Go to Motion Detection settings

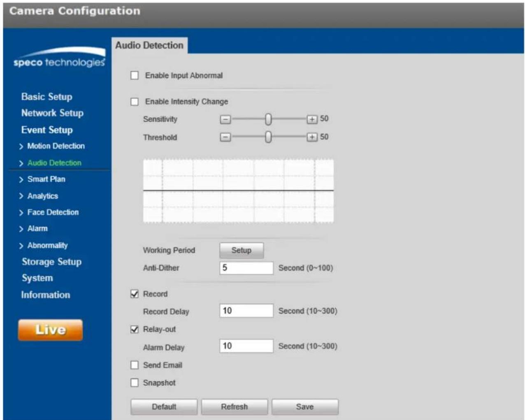(x=56, y=146)
